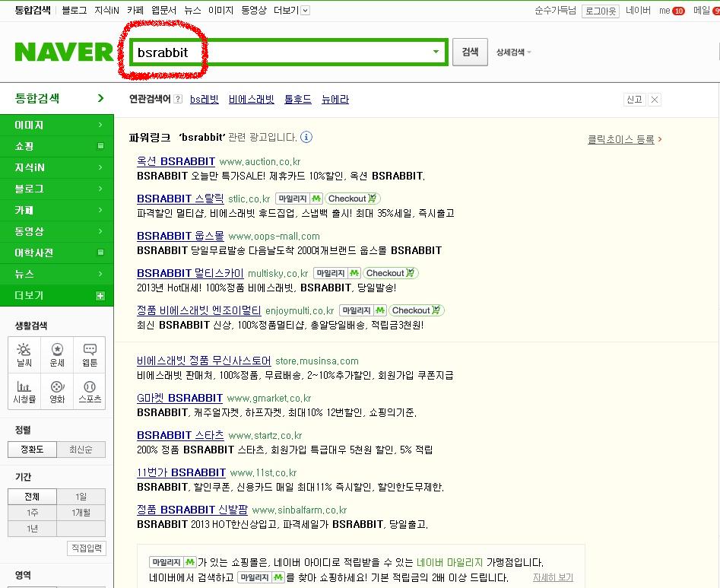Open the 블로그 sidebar tab
The width and height of the screenshot is (720, 588).
(57, 189)
